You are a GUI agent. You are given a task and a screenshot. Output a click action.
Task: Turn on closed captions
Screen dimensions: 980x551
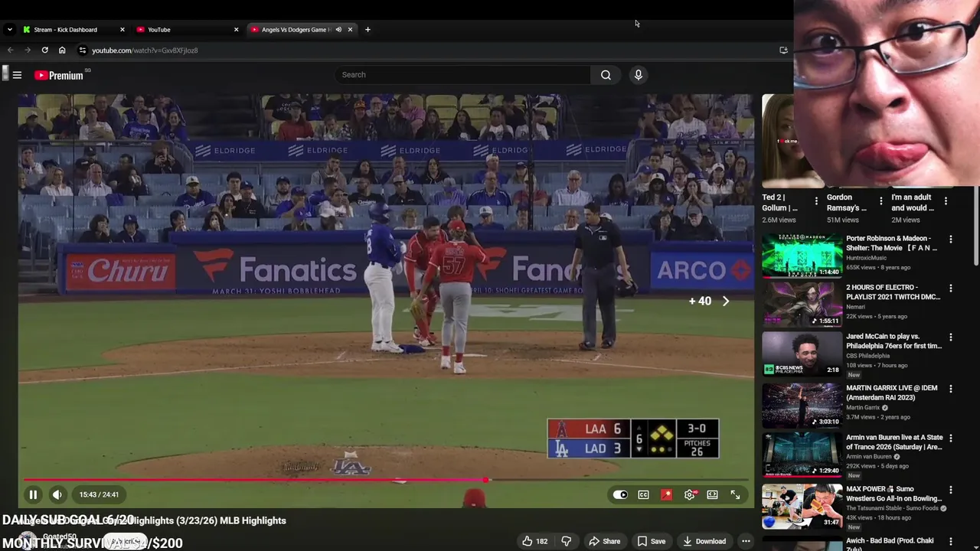pos(643,495)
